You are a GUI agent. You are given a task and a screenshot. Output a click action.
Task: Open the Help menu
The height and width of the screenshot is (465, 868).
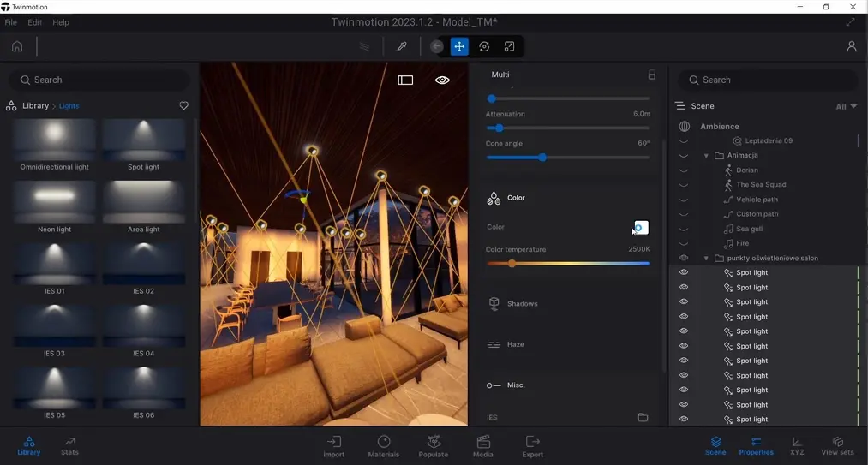(x=61, y=22)
